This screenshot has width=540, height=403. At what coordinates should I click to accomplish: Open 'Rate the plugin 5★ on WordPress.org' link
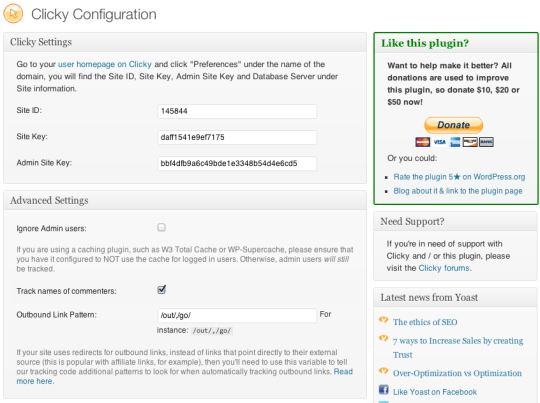pos(459,177)
